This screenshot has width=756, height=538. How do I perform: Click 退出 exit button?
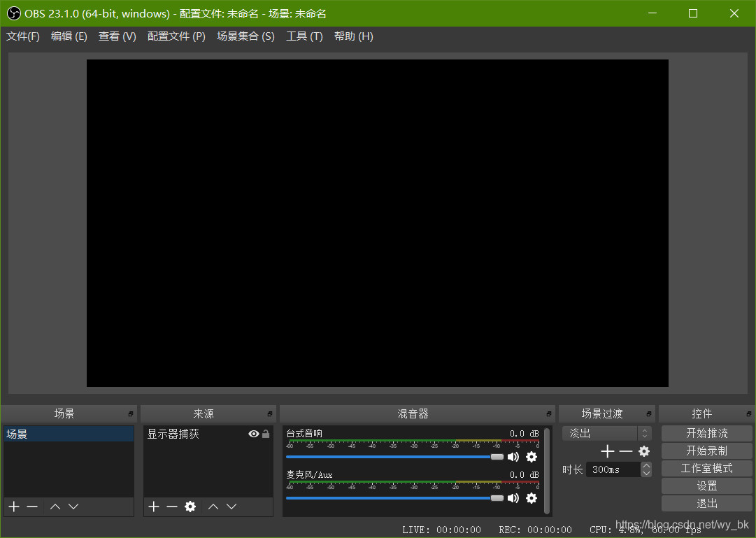pos(707,503)
